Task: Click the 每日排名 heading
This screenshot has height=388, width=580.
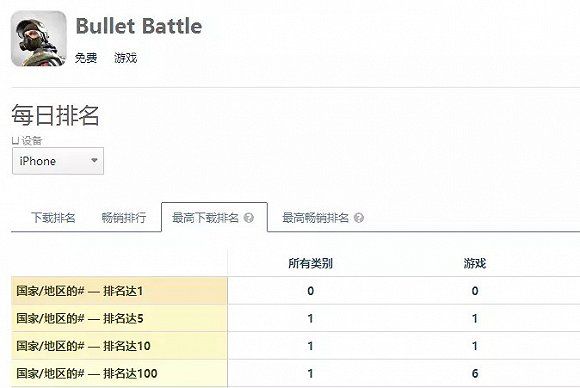Action: click(55, 115)
